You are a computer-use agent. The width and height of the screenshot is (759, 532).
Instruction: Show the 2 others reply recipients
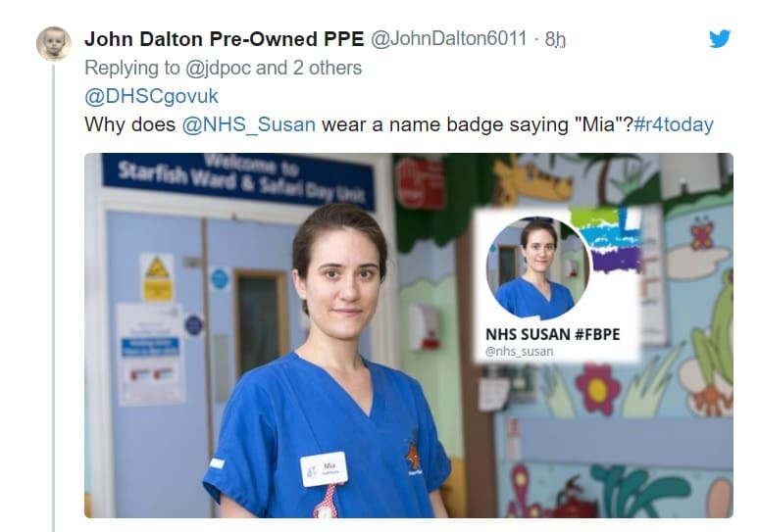tap(328, 68)
